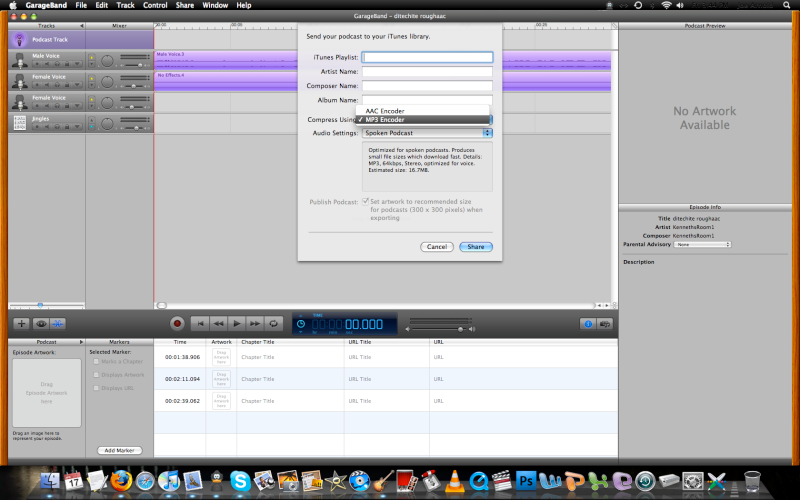Toggle Displays URL checkbox
The width and height of the screenshot is (800, 500).
click(96, 388)
